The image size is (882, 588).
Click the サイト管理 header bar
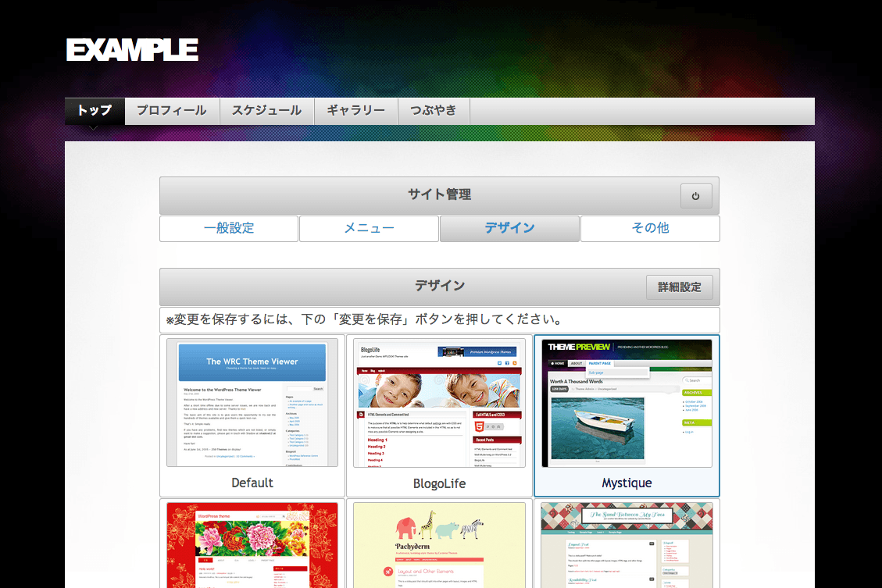[440, 195]
